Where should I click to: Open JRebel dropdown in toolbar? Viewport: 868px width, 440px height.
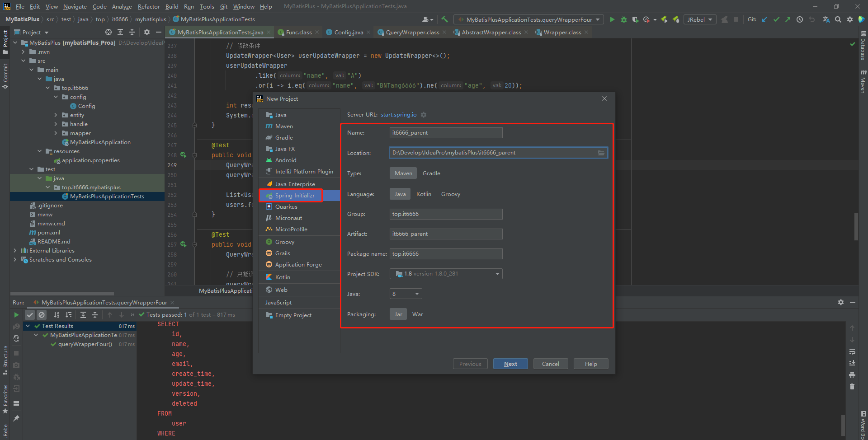pyautogui.click(x=700, y=19)
